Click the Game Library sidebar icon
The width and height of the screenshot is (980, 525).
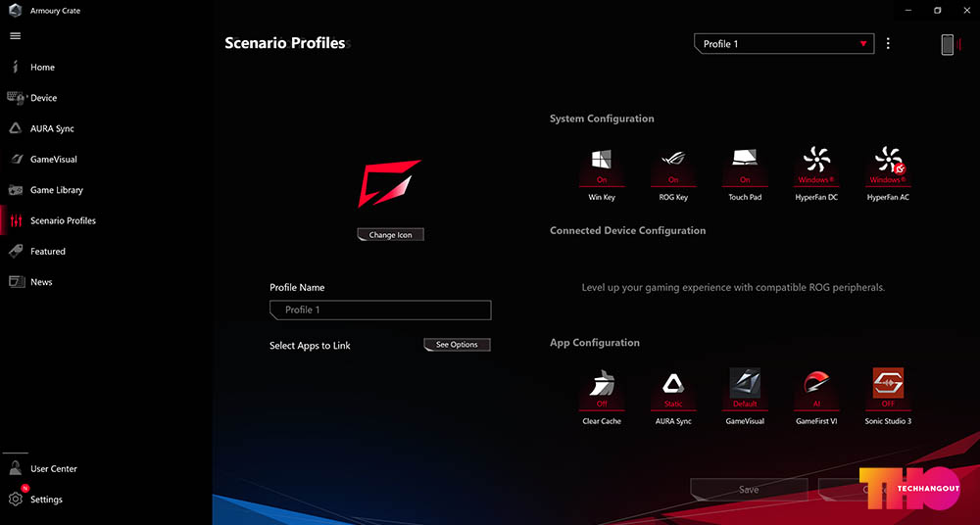pyautogui.click(x=16, y=189)
